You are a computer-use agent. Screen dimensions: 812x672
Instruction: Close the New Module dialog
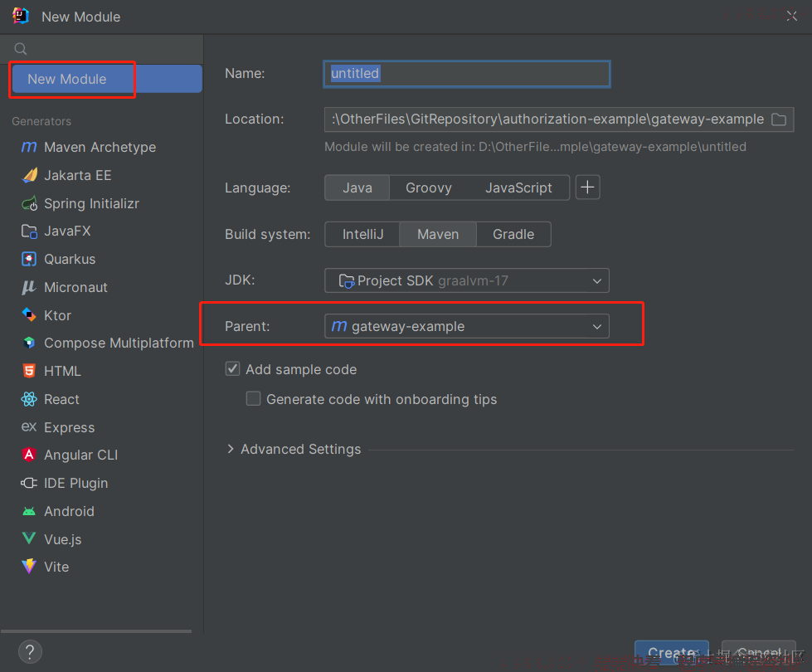pyautogui.click(x=791, y=16)
